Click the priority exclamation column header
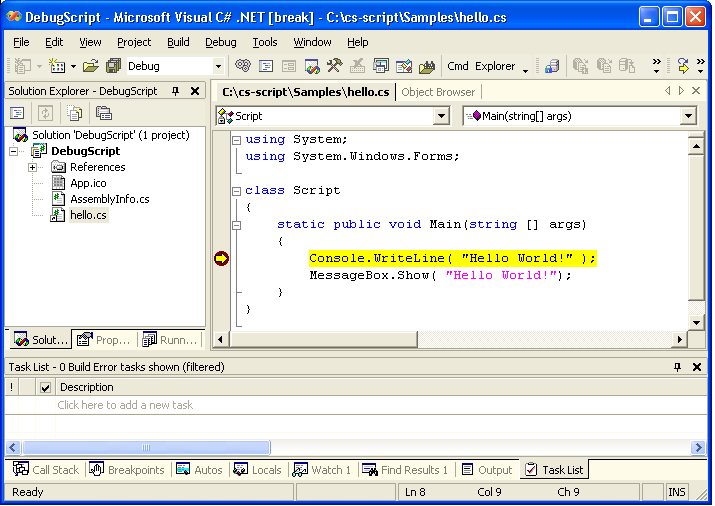This screenshot has width=715, height=506. point(12,387)
